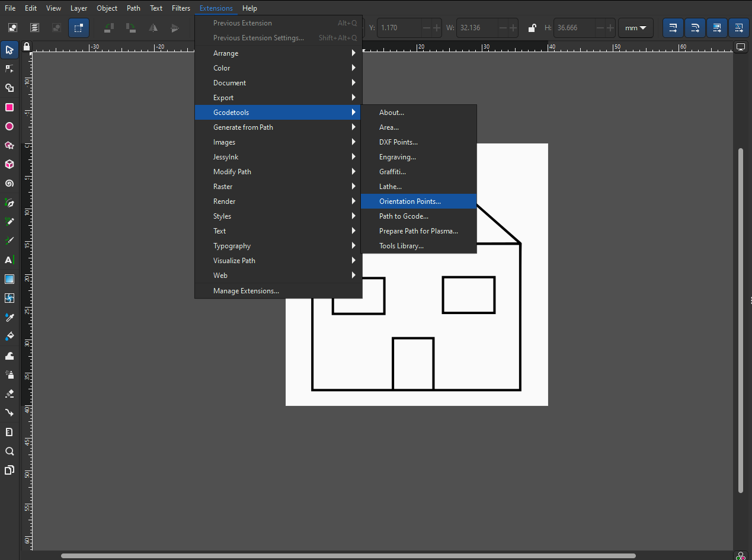Toggle scale rounded corners option
The width and height of the screenshot is (752, 560).
point(695,28)
